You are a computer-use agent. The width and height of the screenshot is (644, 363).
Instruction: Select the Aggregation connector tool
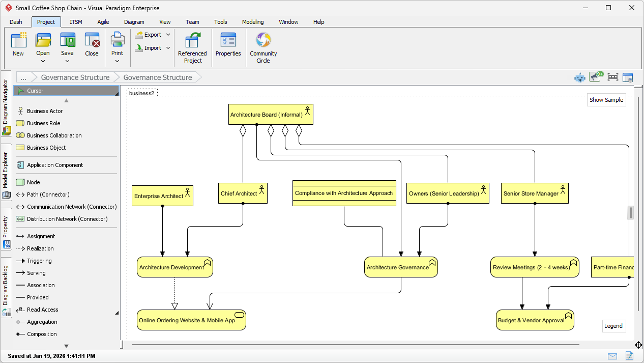click(x=43, y=322)
